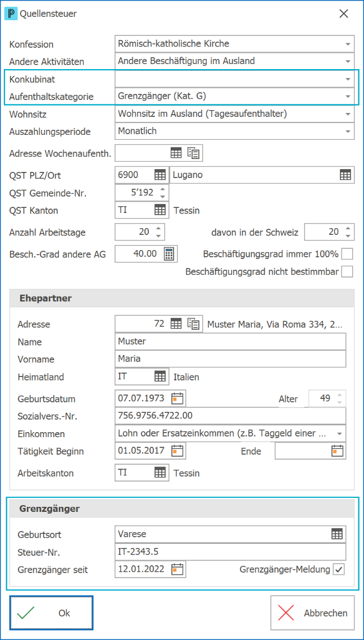
Task: Open calendar picker for Geburtsdatum
Action: click(x=178, y=398)
